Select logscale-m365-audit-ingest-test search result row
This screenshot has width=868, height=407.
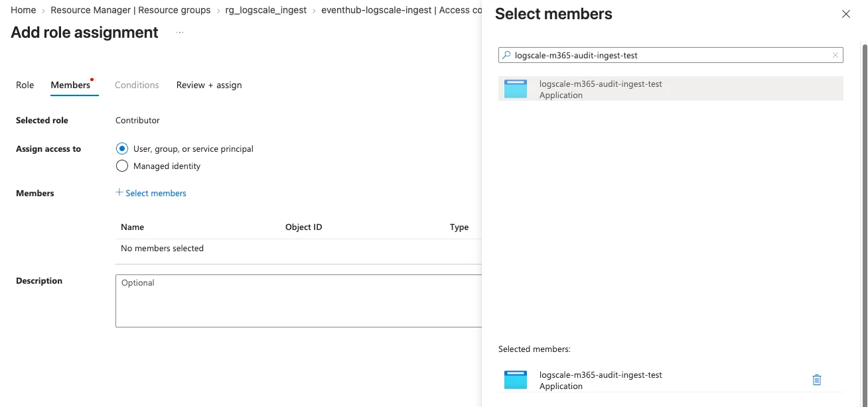pos(671,89)
